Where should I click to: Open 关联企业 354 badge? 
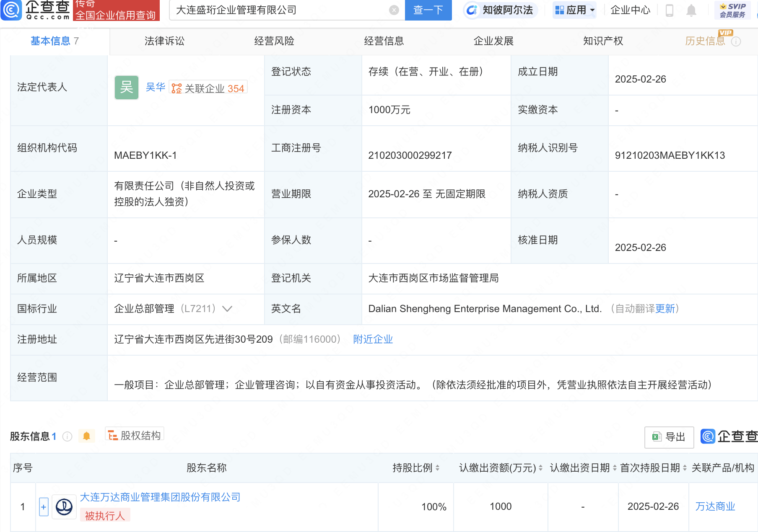pyautogui.click(x=208, y=88)
